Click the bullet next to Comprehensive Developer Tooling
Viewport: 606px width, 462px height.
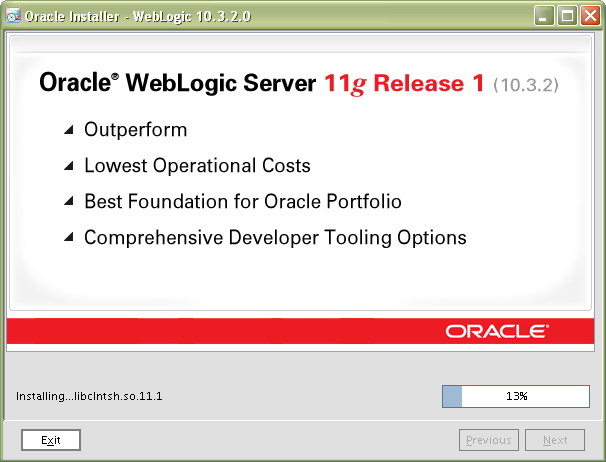coord(68,238)
